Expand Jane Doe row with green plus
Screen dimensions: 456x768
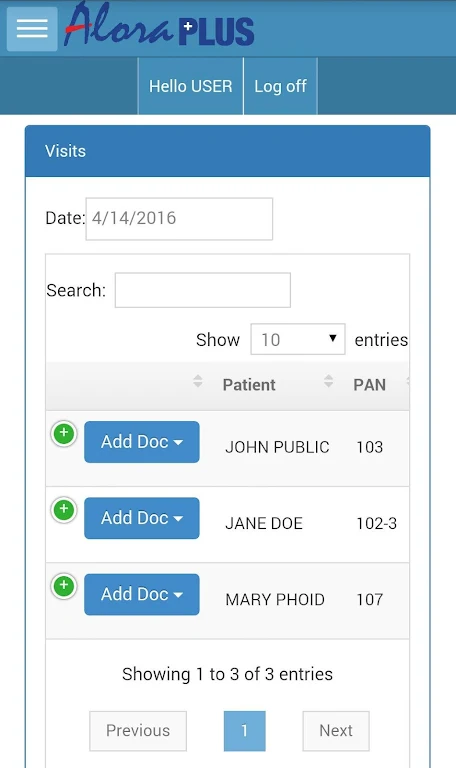click(64, 510)
